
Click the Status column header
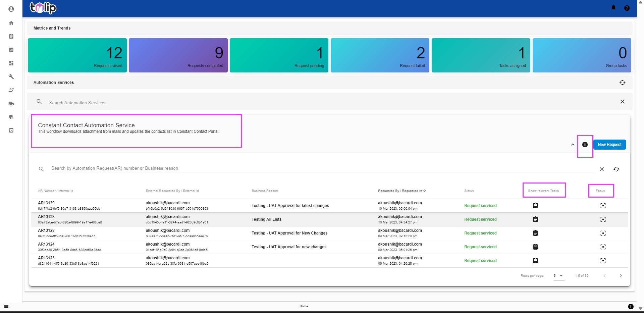[469, 191]
